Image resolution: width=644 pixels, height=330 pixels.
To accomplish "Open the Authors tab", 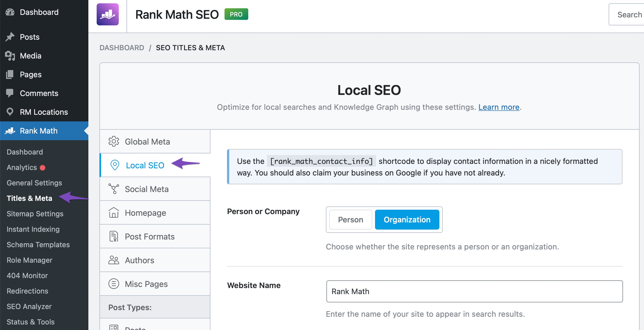I will (155, 260).
